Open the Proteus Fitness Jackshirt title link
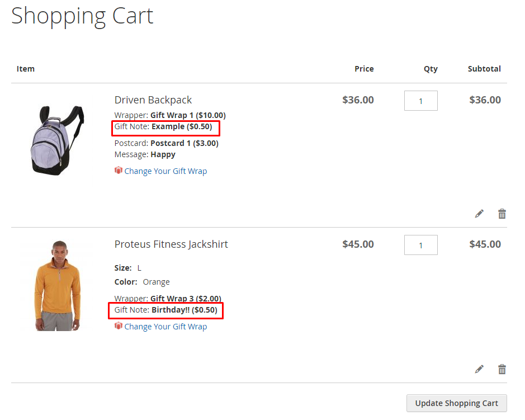The image size is (525, 420). pos(171,244)
